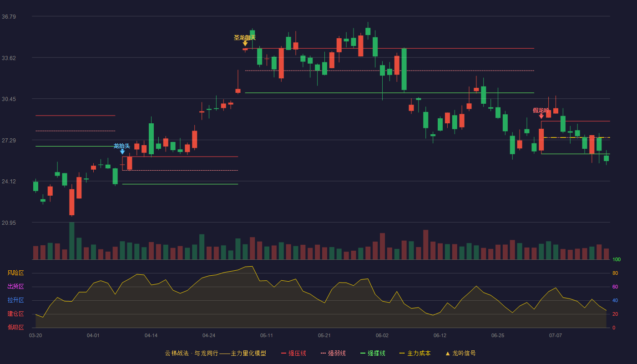Click the 100 indicator scale label
This screenshot has width=637, height=364.
pos(617,260)
